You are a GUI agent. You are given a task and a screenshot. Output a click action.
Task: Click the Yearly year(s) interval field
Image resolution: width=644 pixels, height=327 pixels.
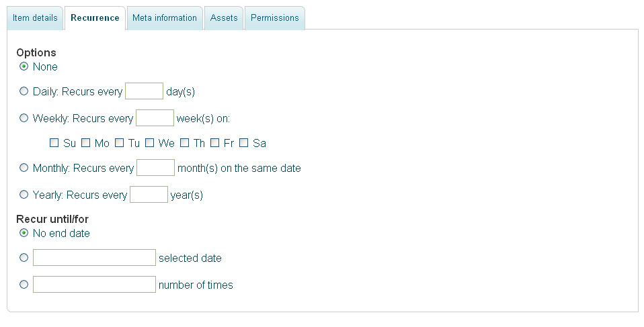point(149,195)
